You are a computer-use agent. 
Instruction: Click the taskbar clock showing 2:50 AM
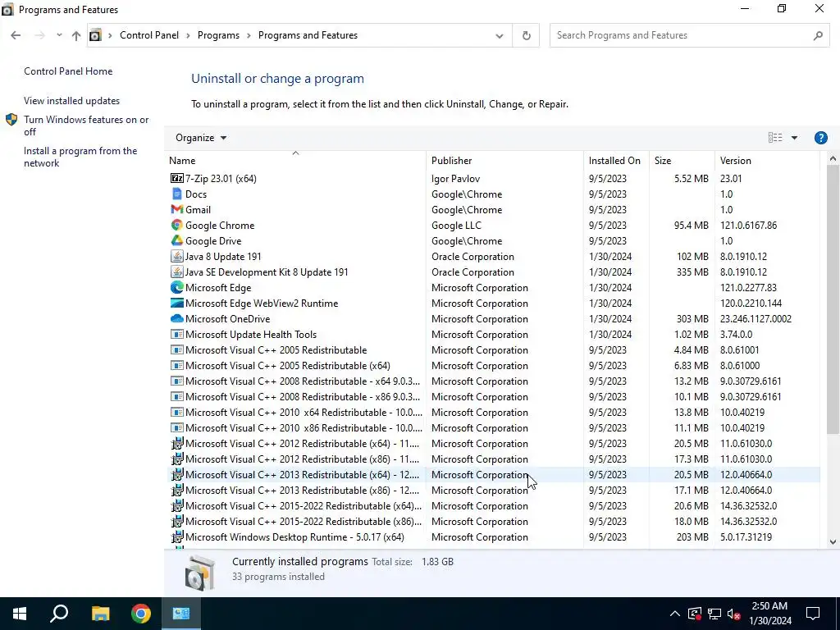click(769, 614)
